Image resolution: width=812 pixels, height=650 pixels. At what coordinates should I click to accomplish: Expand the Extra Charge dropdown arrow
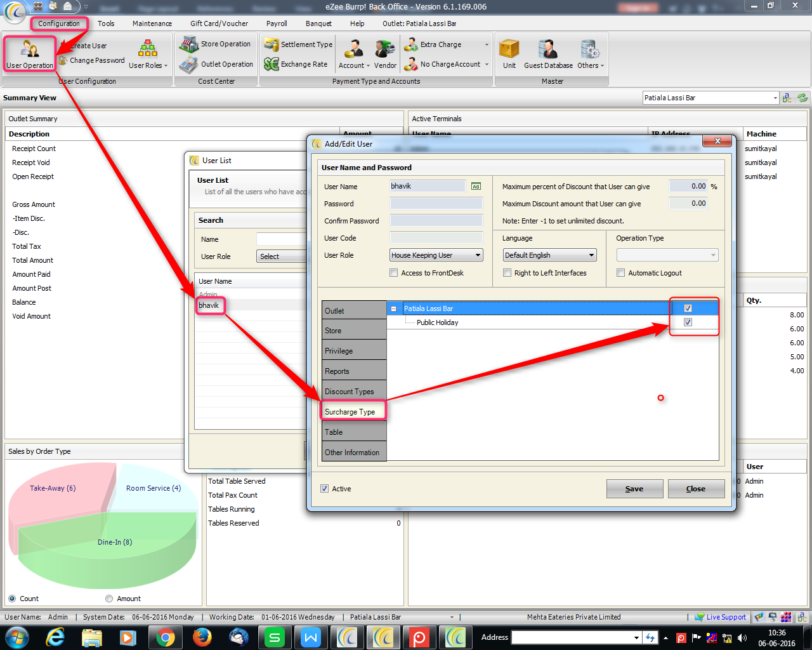pos(487,44)
